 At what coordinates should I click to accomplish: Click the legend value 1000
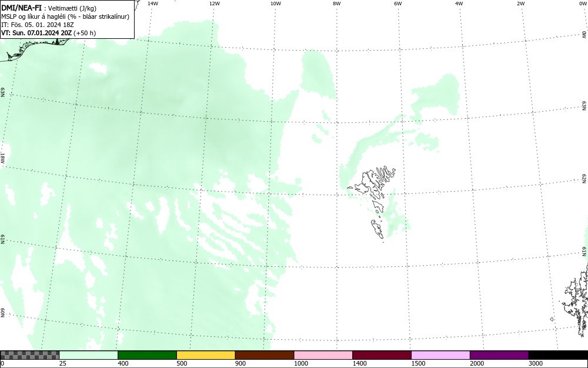301,363
